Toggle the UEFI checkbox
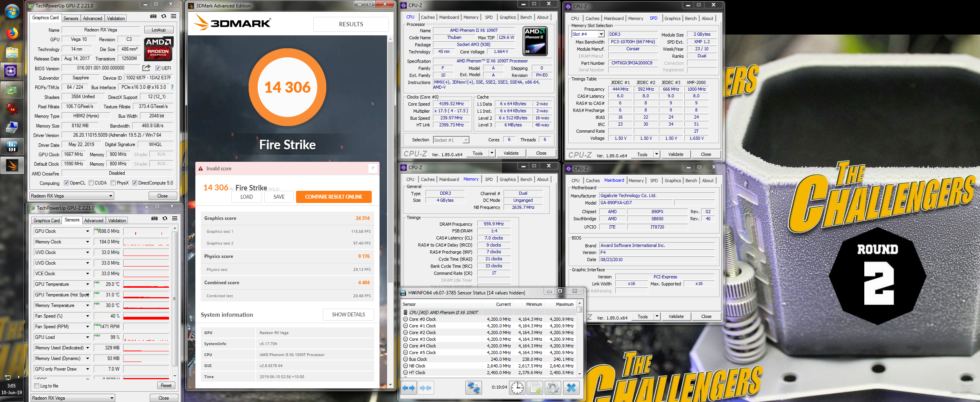 [158, 68]
